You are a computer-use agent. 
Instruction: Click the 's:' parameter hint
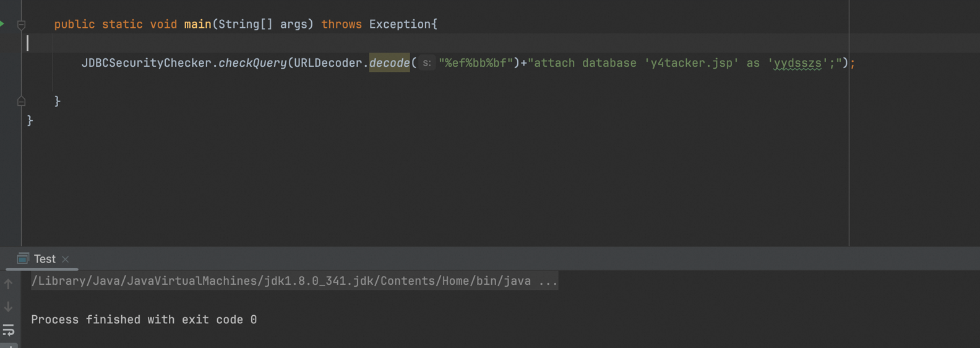click(x=427, y=63)
